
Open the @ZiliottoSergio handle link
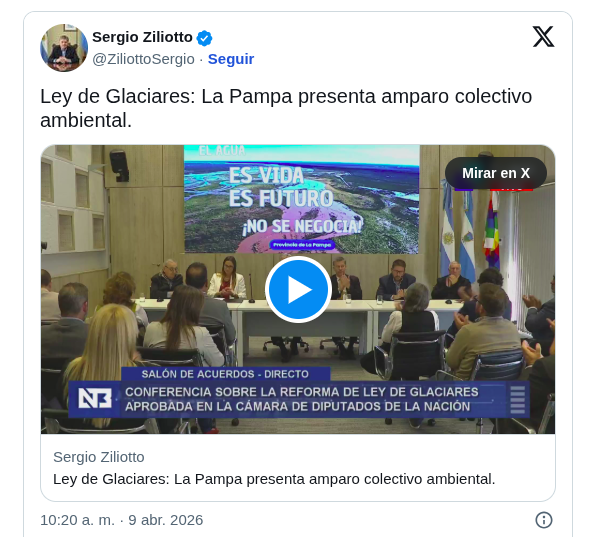click(143, 59)
